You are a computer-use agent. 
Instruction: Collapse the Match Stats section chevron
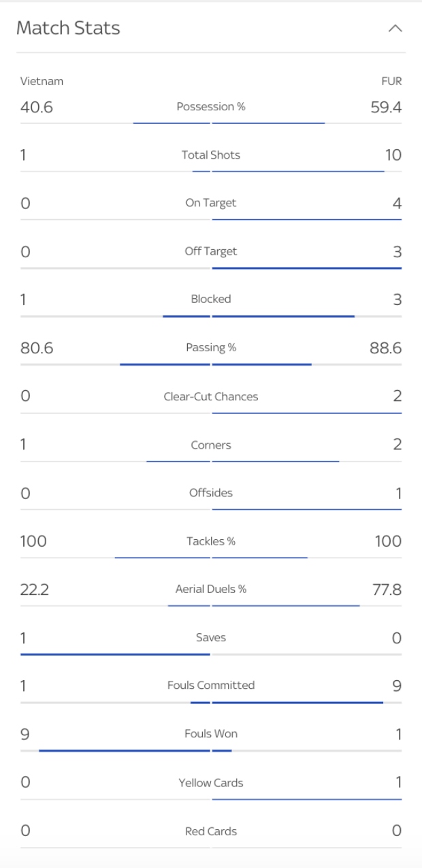tap(395, 29)
